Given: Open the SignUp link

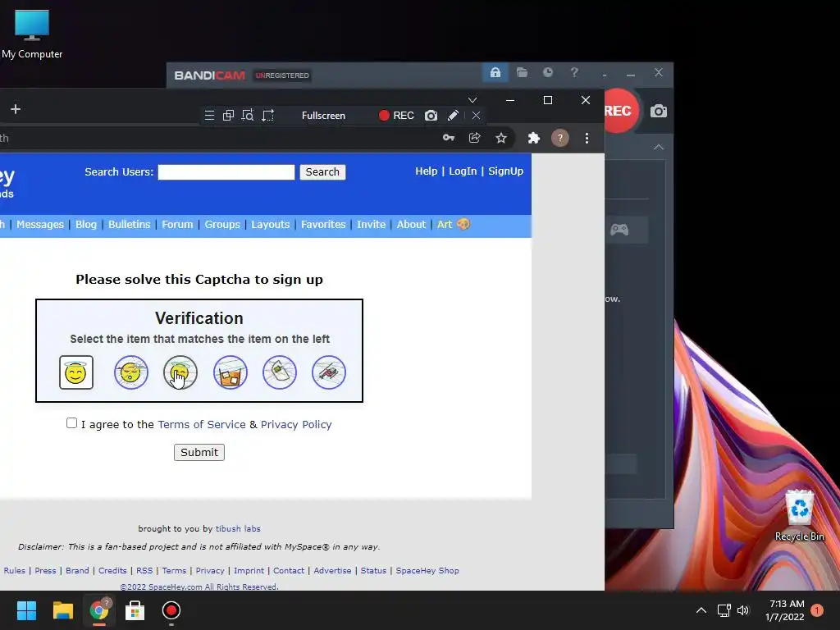Looking at the screenshot, I should pos(505,171).
